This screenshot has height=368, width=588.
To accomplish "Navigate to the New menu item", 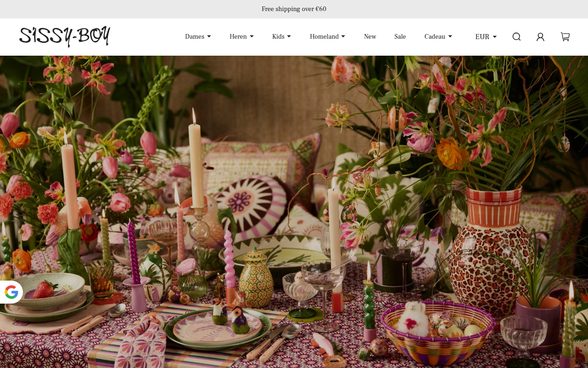I will tap(370, 37).
